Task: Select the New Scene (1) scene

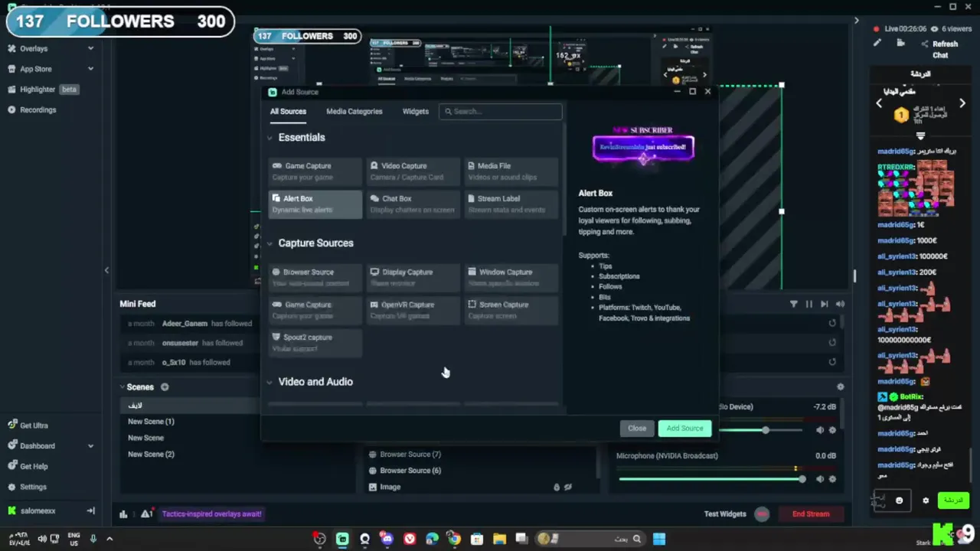Action: pyautogui.click(x=151, y=422)
